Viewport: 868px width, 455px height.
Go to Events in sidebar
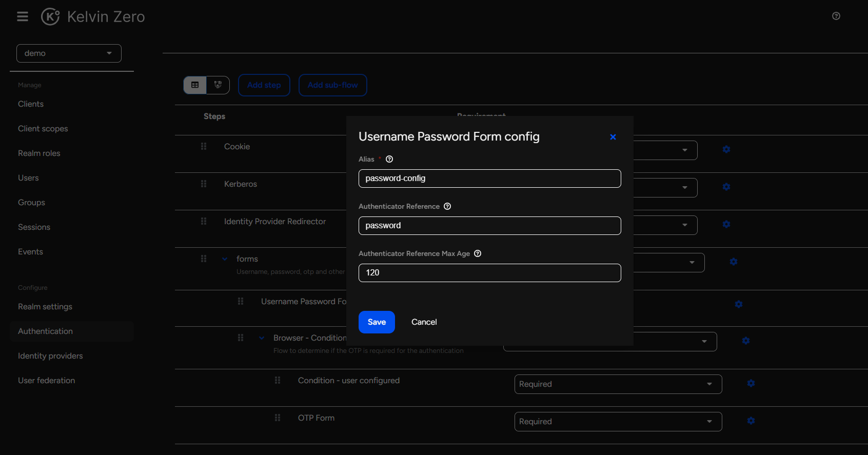coord(30,252)
